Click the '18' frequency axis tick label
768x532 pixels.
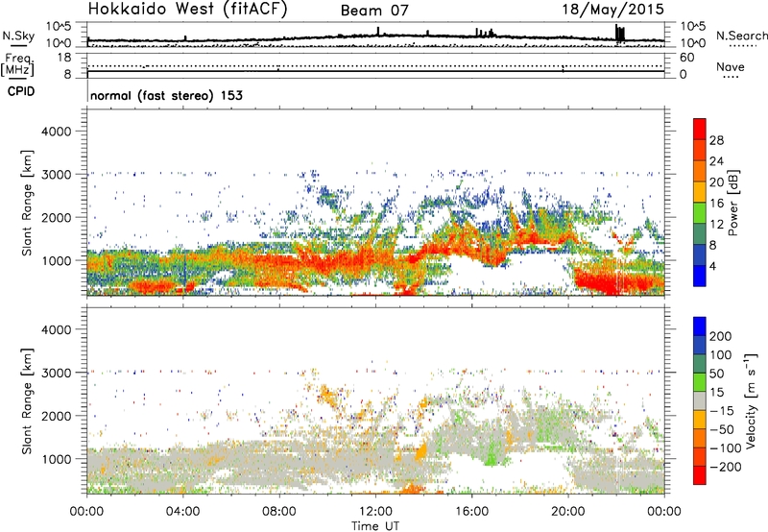click(64, 58)
